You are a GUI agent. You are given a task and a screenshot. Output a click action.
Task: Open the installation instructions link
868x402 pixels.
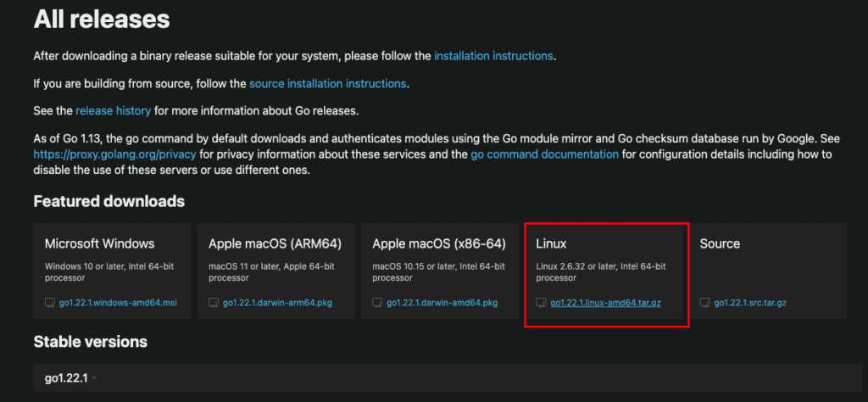(x=493, y=56)
